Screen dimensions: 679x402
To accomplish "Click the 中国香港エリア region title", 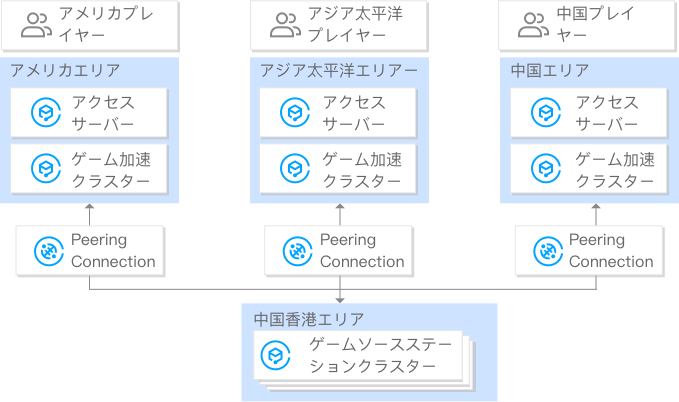I will click(x=308, y=319).
